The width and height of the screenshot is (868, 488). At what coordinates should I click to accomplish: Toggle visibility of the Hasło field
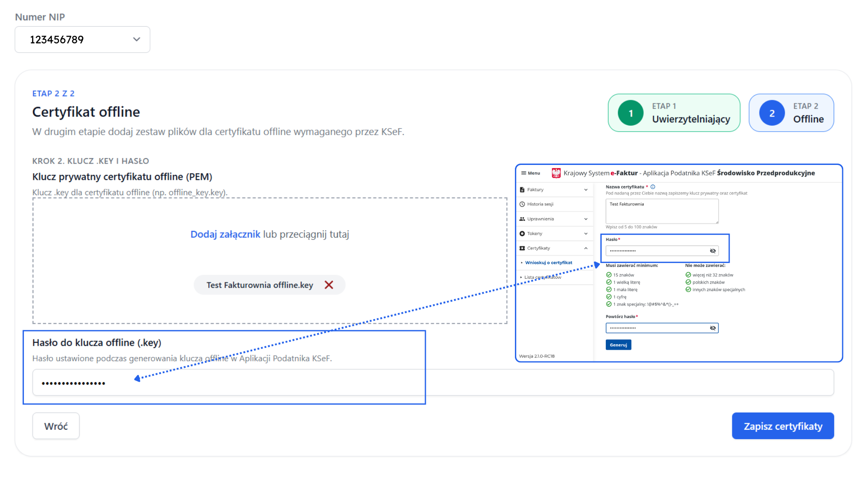click(x=713, y=251)
